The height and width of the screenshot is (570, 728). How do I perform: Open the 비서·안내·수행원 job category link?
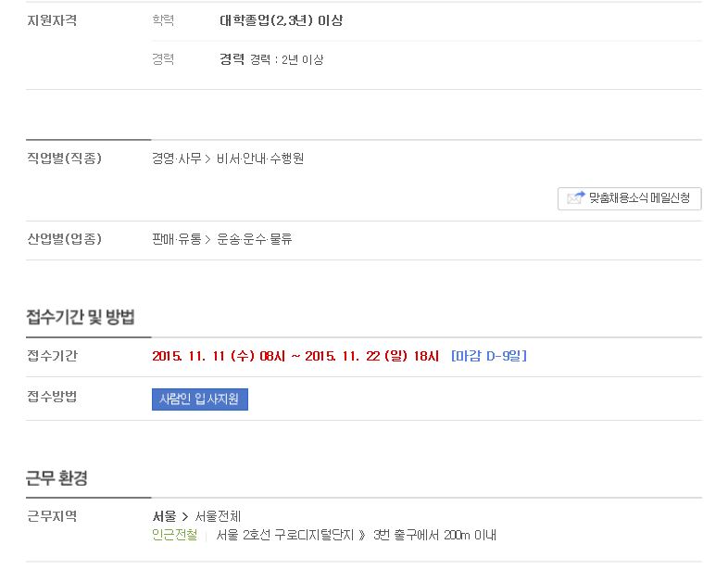point(260,158)
